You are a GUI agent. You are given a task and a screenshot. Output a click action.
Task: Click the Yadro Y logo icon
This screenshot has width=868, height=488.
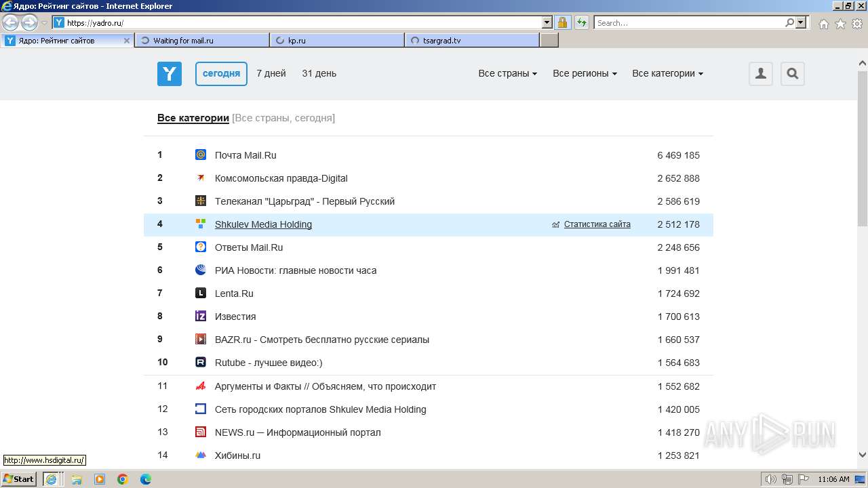click(x=170, y=74)
